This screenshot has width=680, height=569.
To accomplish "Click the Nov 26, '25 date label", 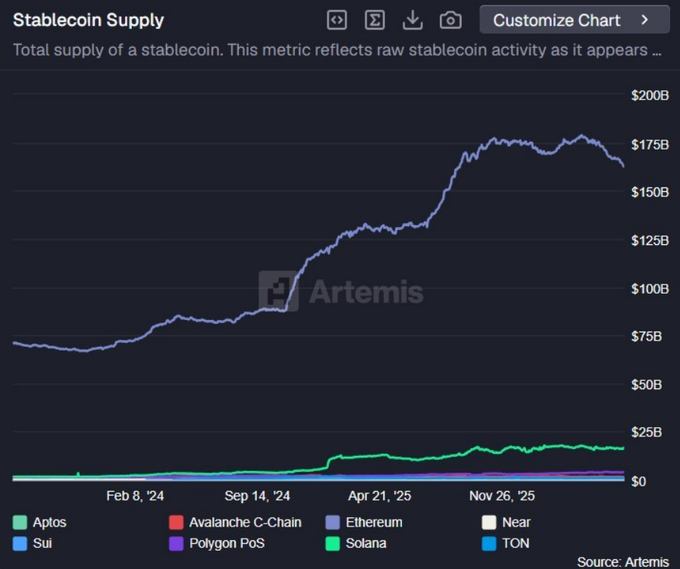I will [x=502, y=496].
